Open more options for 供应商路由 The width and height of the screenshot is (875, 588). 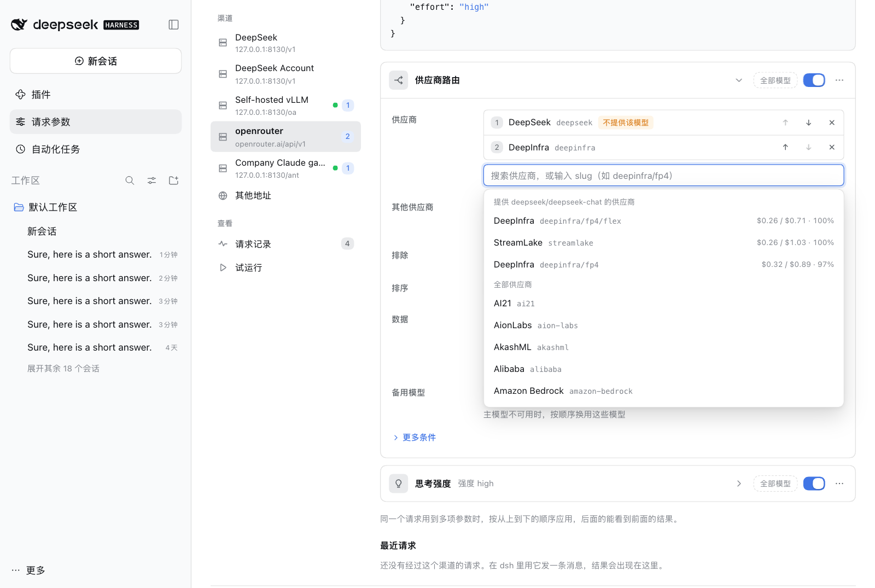pos(839,80)
